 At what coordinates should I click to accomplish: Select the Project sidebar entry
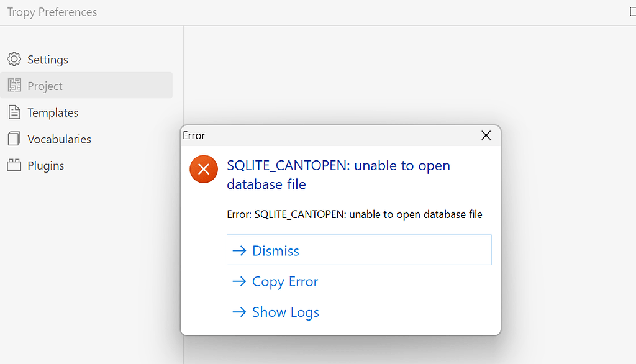point(45,86)
